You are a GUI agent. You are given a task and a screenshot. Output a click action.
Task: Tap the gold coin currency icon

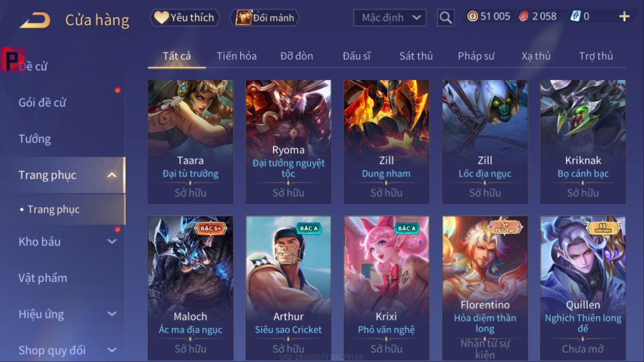(472, 16)
